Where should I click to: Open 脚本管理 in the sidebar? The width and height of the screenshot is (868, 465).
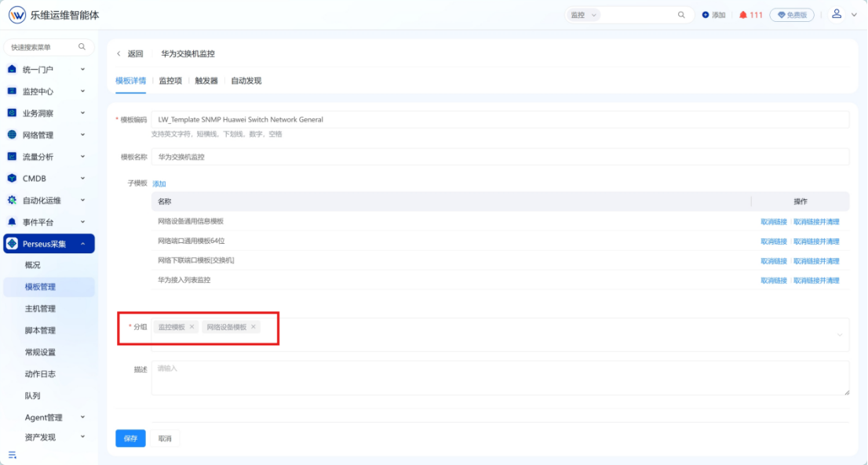(40, 330)
